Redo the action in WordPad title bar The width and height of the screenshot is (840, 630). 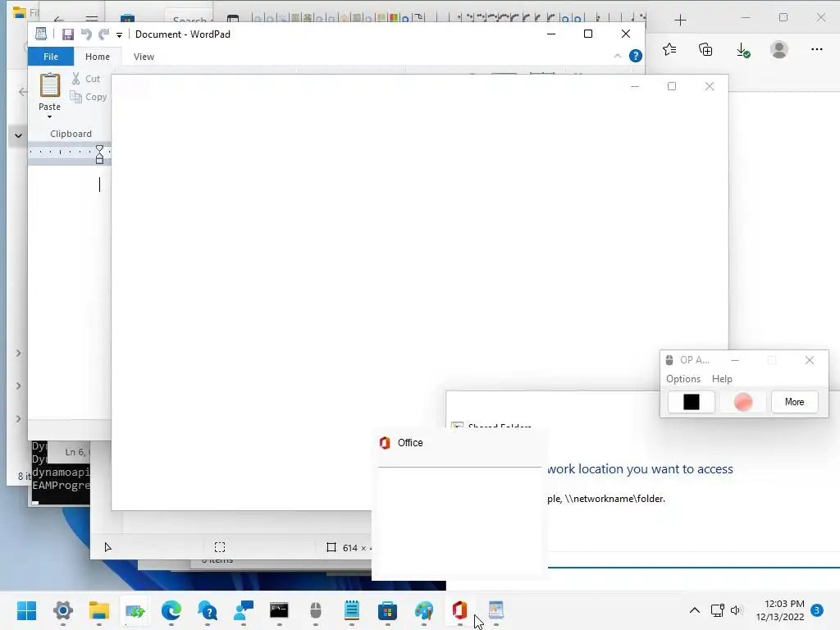pyautogui.click(x=103, y=34)
